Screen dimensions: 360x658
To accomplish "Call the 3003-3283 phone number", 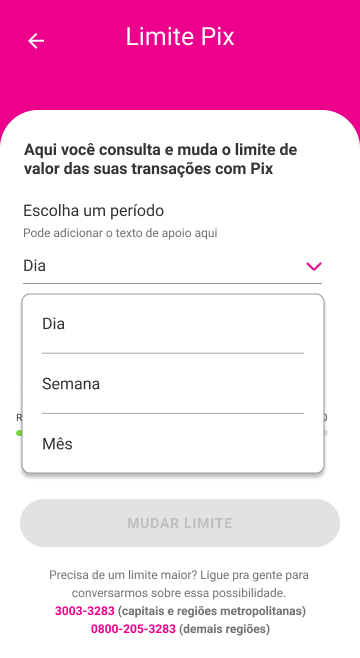I will point(85,611).
